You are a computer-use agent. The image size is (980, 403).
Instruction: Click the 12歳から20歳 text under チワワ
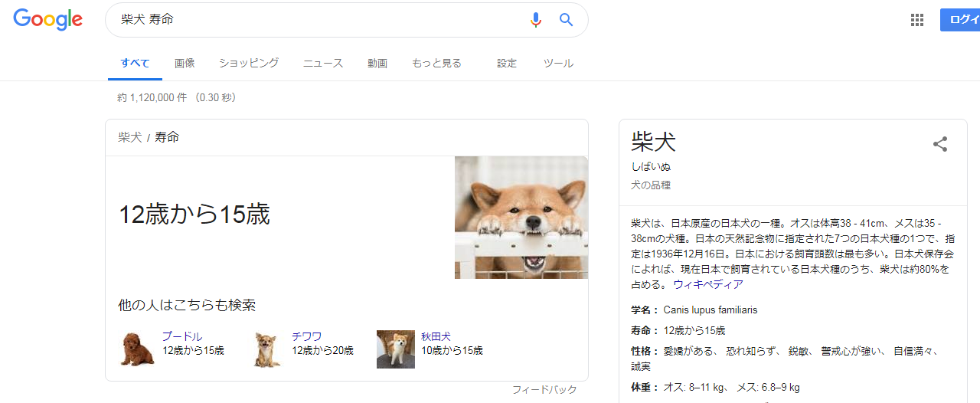322,351
